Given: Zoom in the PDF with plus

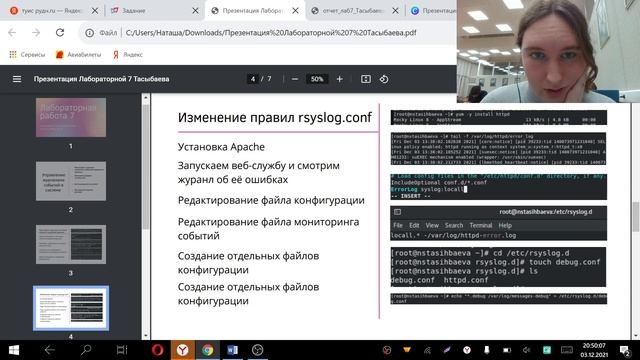Looking at the screenshot, I should coord(339,79).
